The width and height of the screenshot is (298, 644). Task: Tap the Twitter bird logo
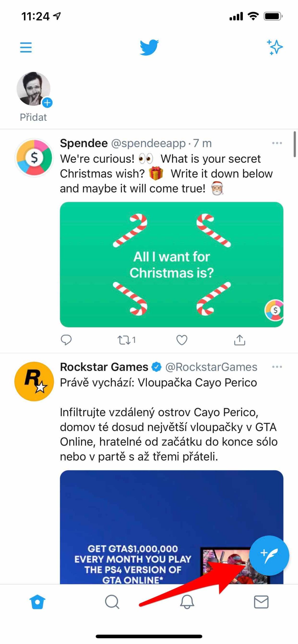point(149,47)
